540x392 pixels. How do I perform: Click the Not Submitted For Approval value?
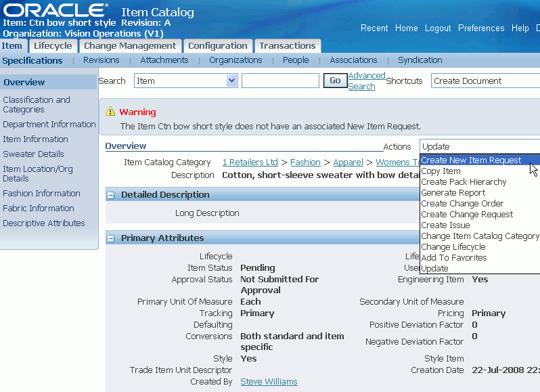tap(279, 284)
